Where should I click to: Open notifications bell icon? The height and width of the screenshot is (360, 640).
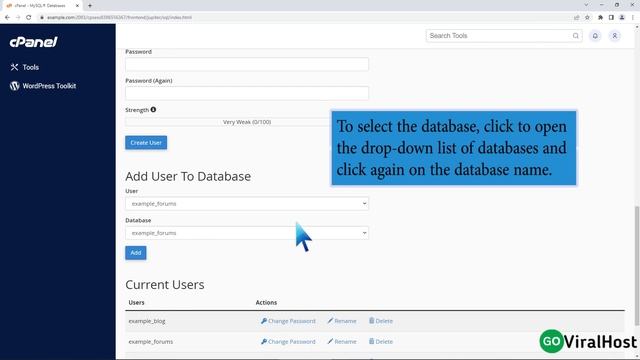[595, 36]
